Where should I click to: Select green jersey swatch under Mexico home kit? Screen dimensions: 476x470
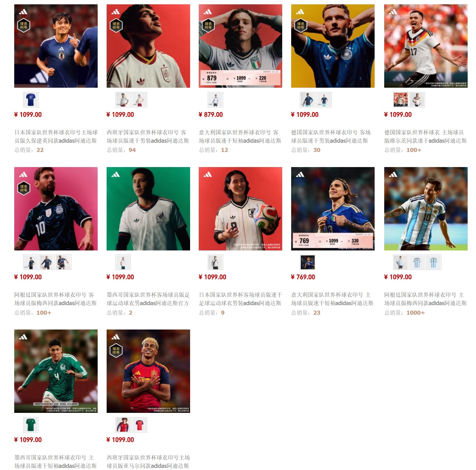click(31, 425)
